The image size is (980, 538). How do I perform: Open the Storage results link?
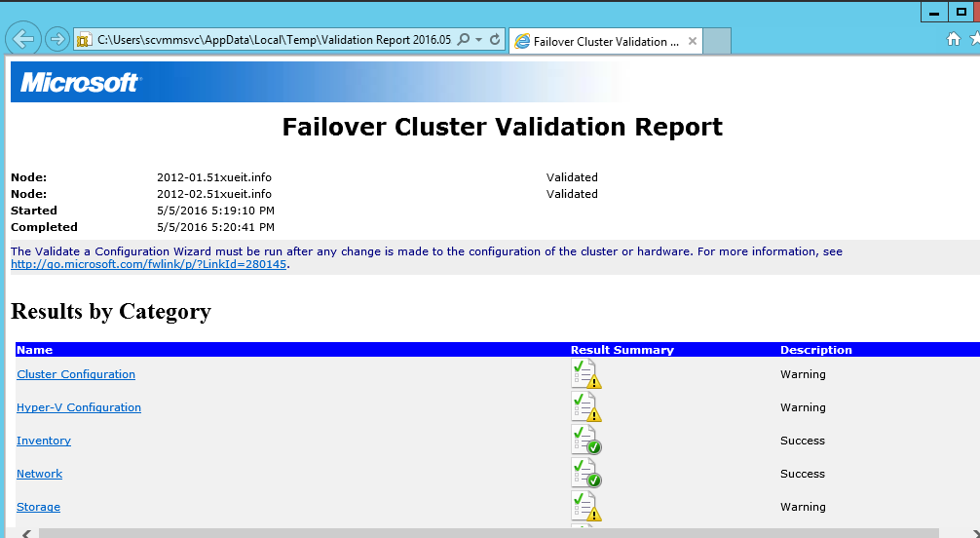point(38,507)
